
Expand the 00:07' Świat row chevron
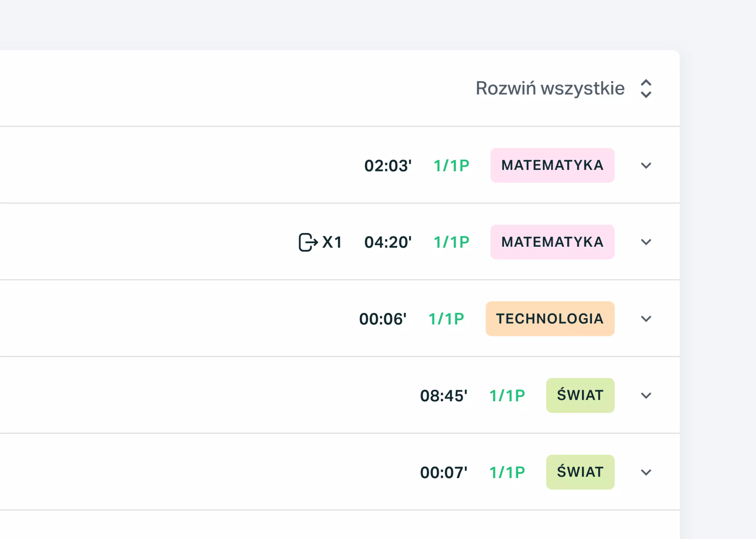646,472
